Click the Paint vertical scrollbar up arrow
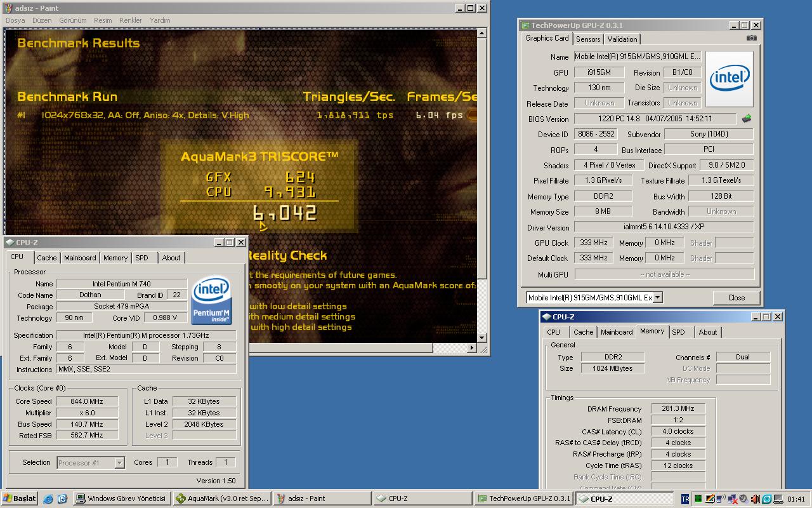 [483, 33]
